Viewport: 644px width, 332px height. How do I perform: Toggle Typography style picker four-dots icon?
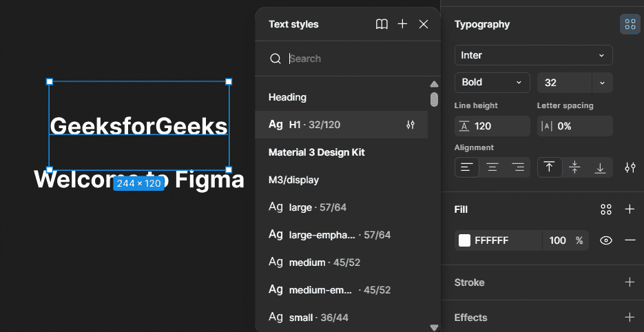tap(630, 24)
